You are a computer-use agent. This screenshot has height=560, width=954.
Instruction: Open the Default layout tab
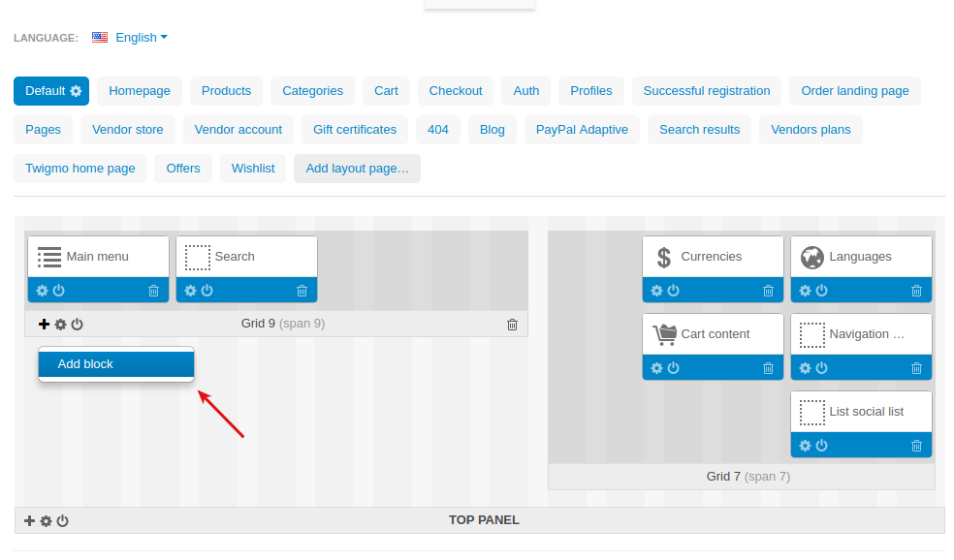45,91
